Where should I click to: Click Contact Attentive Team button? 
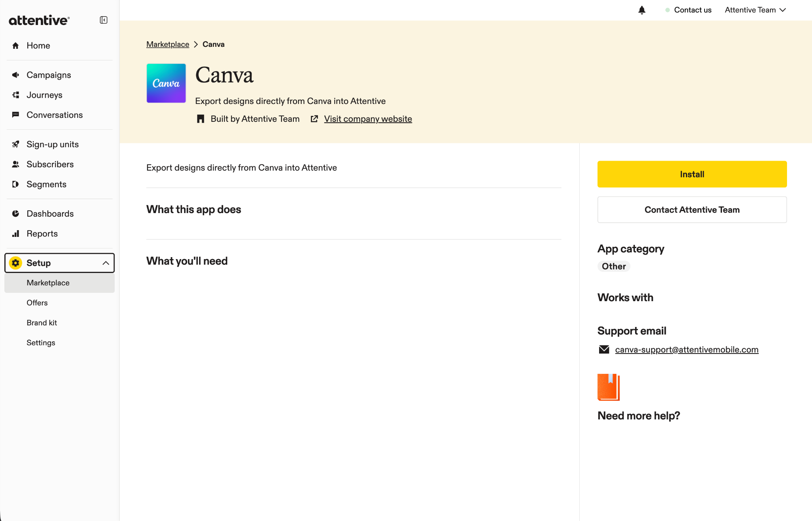[x=692, y=210]
